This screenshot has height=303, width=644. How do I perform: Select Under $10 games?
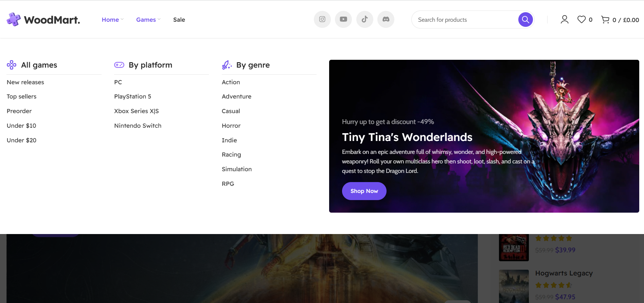tap(21, 126)
